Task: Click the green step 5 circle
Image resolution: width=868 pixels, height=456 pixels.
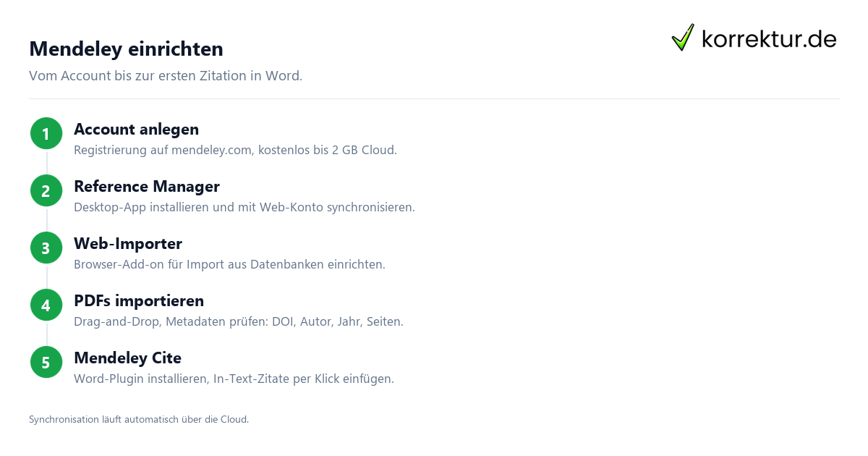Action: (x=46, y=362)
